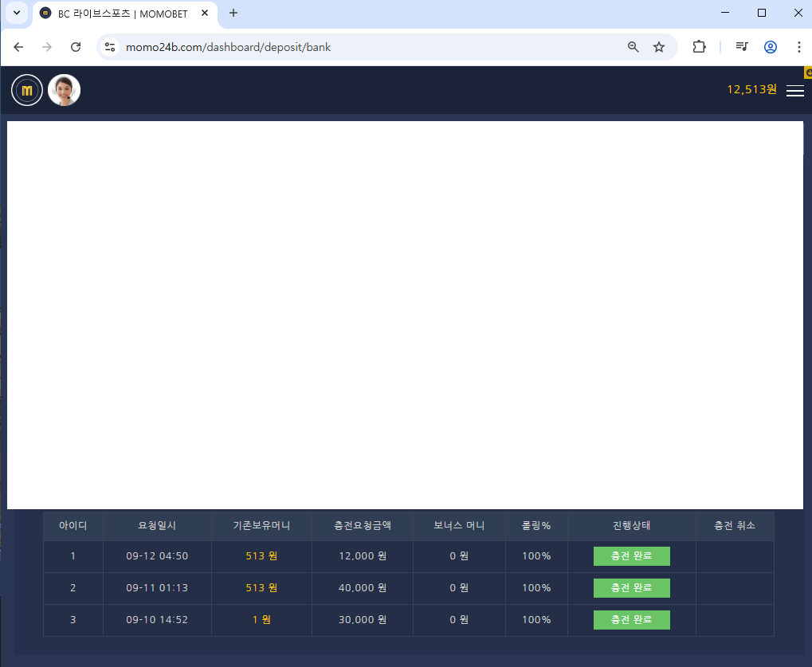Open the hamburger menu
812x667 pixels.
[794, 91]
